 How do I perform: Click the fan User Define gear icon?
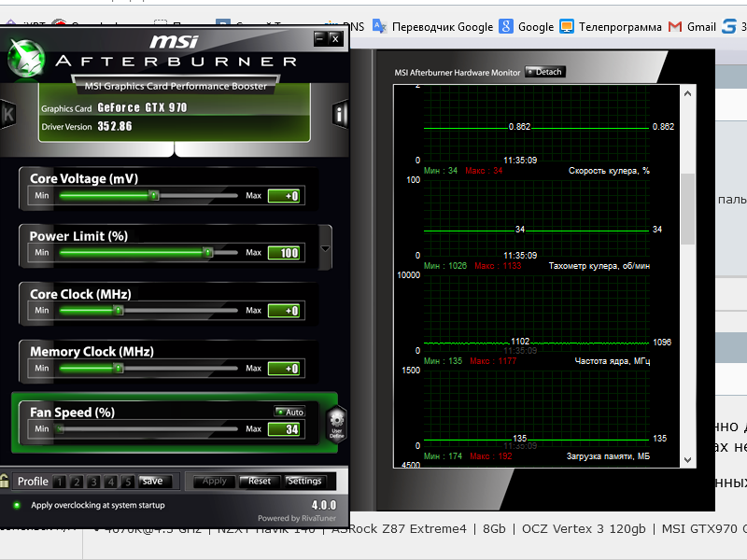point(337,424)
